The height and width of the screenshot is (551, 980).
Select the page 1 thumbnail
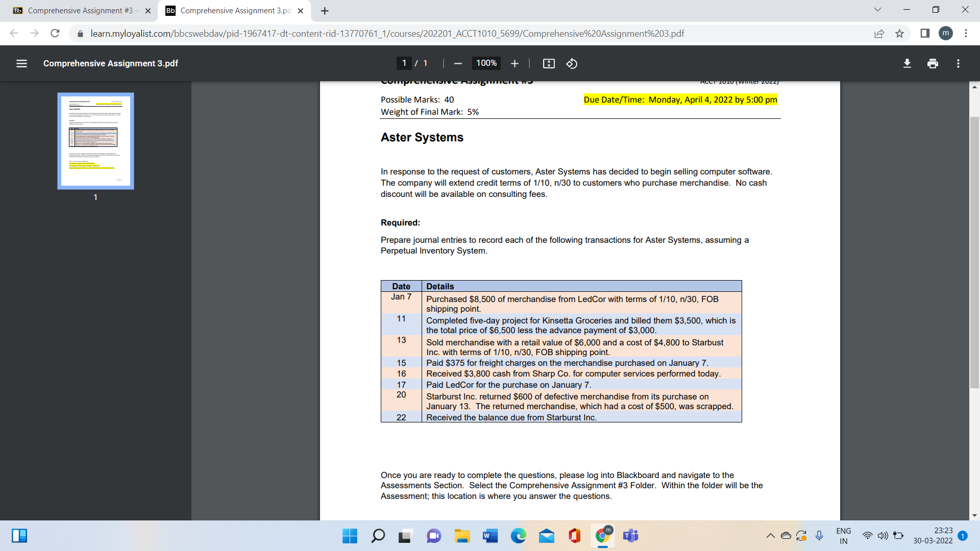pyautogui.click(x=95, y=141)
